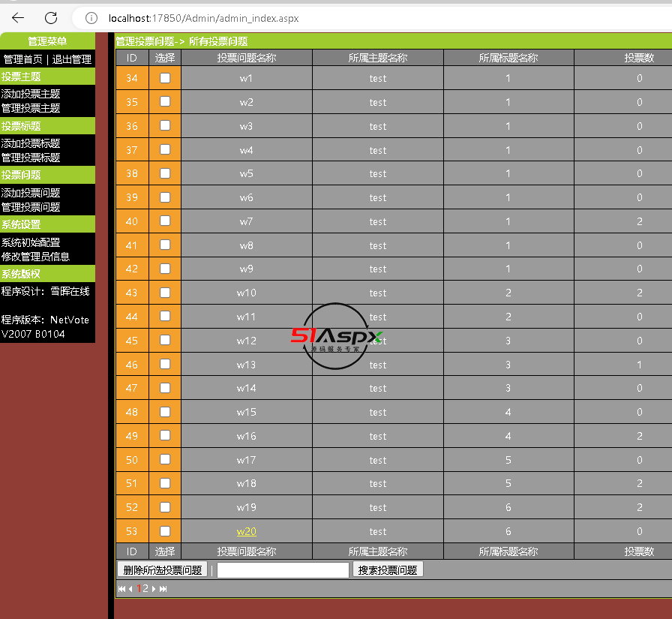Click the 搜索投票问题 button
Screen dimensions: 672x619
click(x=388, y=569)
